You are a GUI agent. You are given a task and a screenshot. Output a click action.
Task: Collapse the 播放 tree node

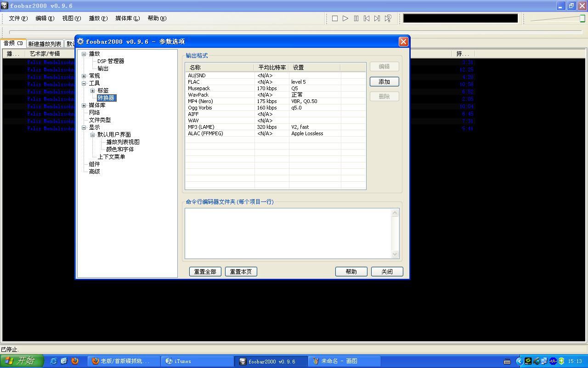point(84,54)
